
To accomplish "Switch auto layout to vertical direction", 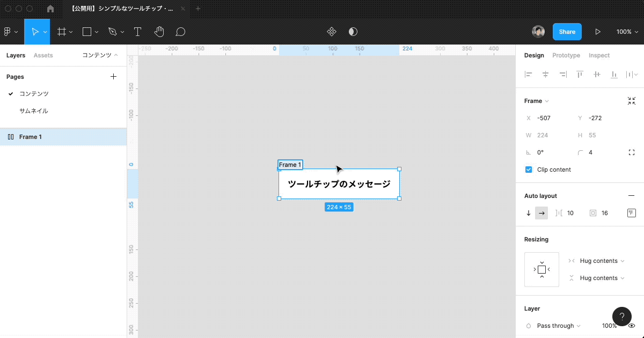I will pos(528,212).
